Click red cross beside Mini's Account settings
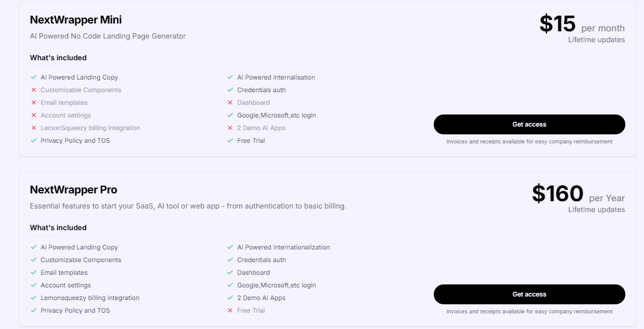644x329 pixels. [x=34, y=115]
